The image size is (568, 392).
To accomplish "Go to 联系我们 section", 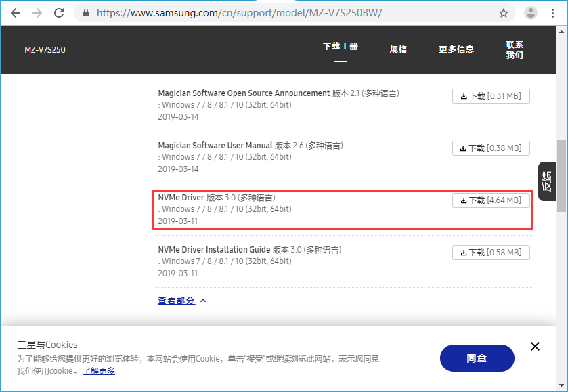I will (x=515, y=49).
